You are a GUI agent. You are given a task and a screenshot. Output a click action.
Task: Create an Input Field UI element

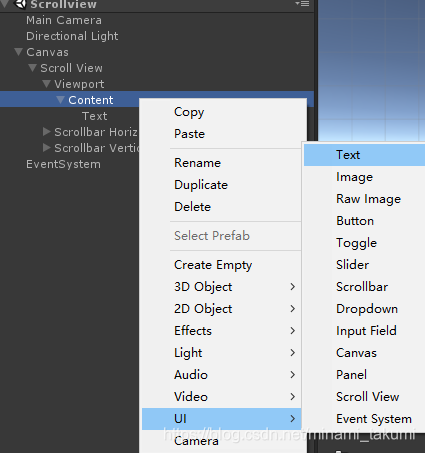coord(364,331)
